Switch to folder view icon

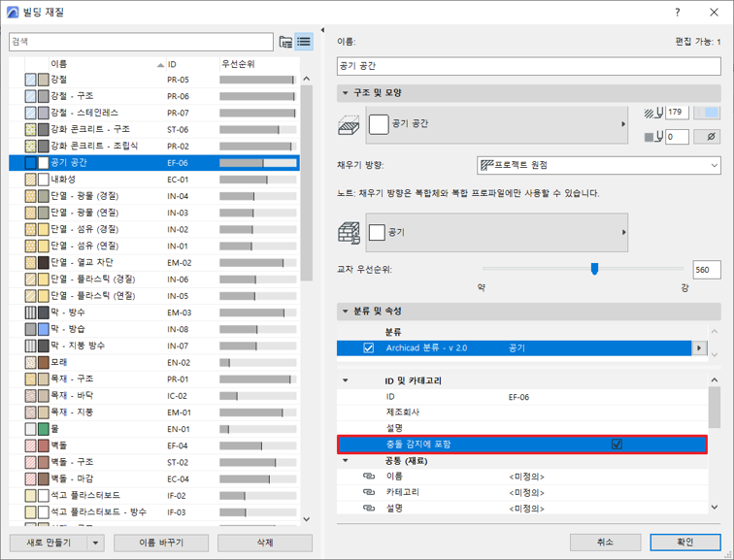click(285, 42)
